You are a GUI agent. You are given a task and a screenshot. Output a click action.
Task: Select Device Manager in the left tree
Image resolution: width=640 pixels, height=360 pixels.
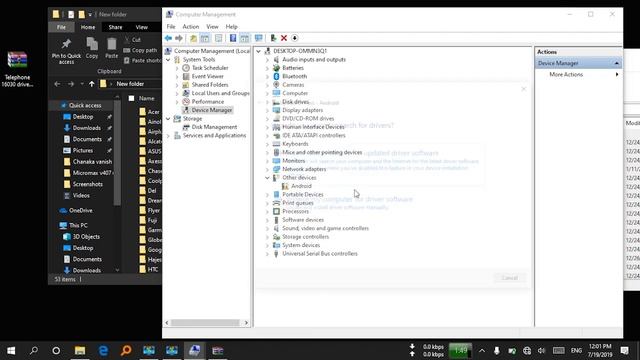(x=211, y=110)
